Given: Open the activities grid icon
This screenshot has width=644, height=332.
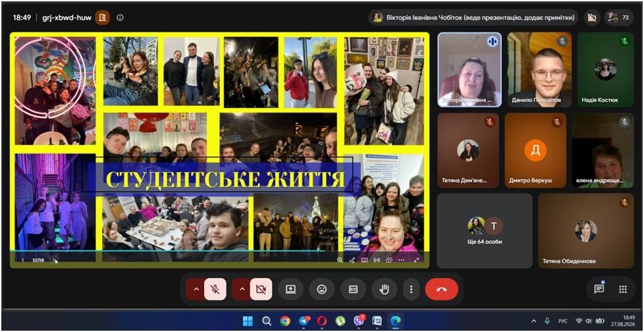Looking at the screenshot, I should pos(623,289).
